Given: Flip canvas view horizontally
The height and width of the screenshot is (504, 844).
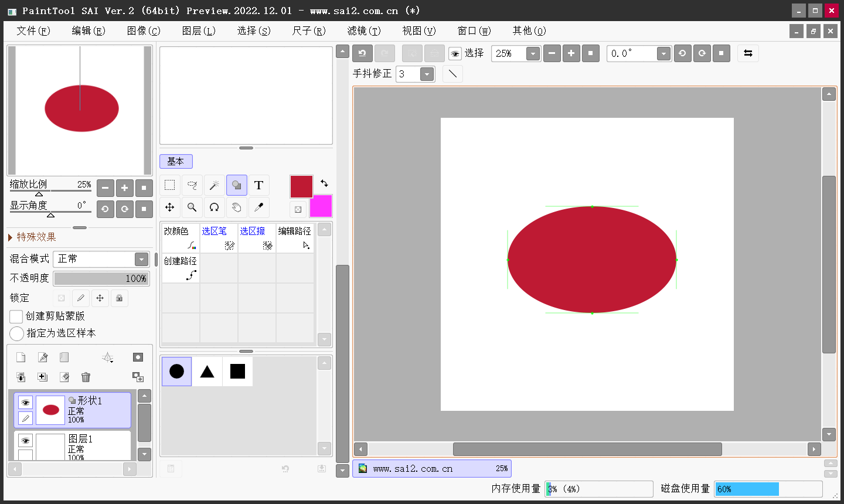Looking at the screenshot, I should click(748, 53).
